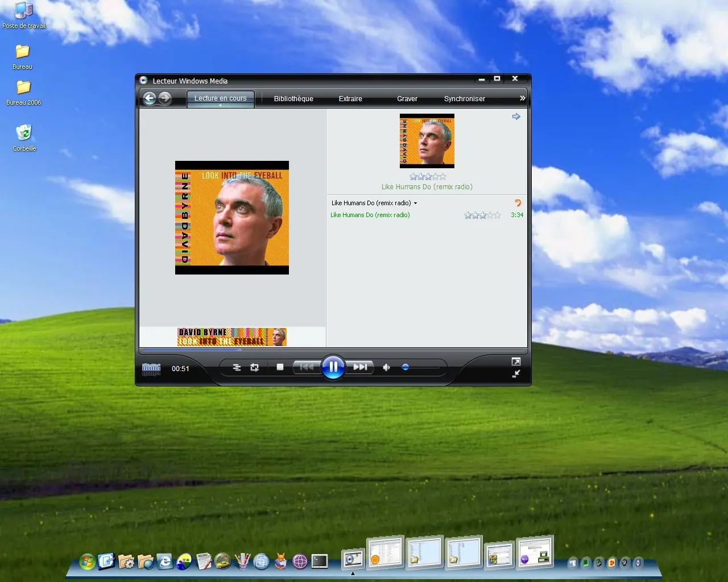Expand the Lecture en cours tab arrow
728x582 pixels.
[221, 106]
